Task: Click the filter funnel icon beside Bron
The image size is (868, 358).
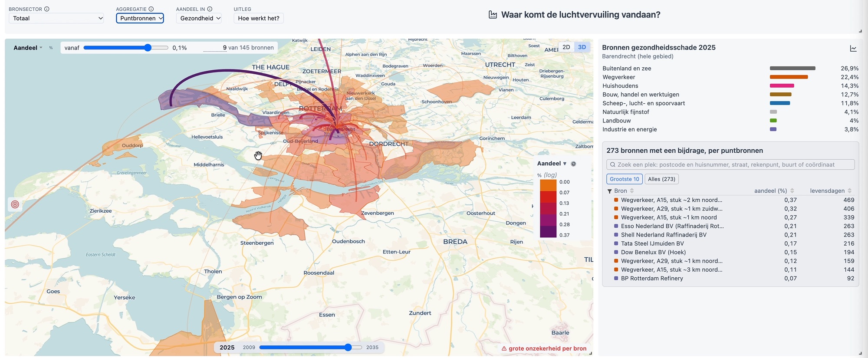Action: click(610, 191)
